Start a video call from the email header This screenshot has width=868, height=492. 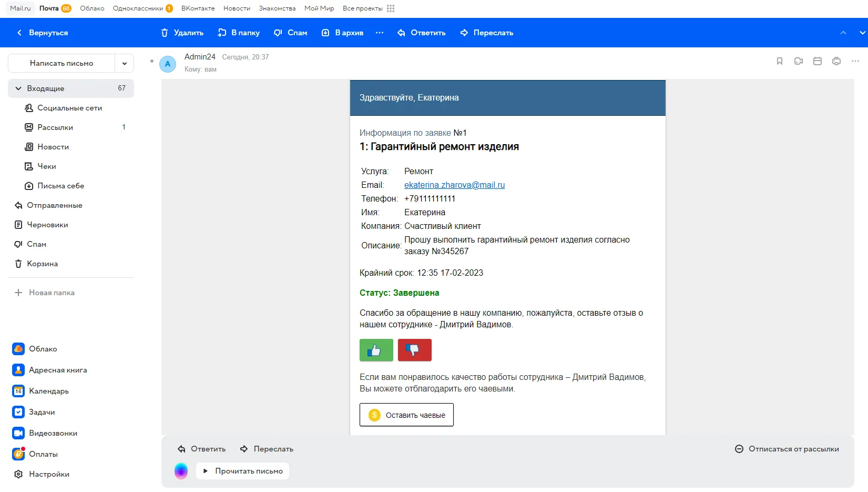(799, 61)
